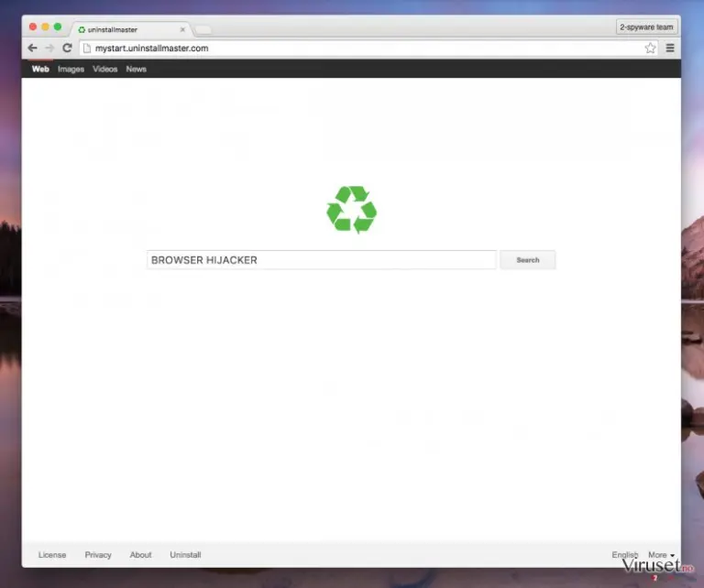Open the Uninstall link in footer

185,555
